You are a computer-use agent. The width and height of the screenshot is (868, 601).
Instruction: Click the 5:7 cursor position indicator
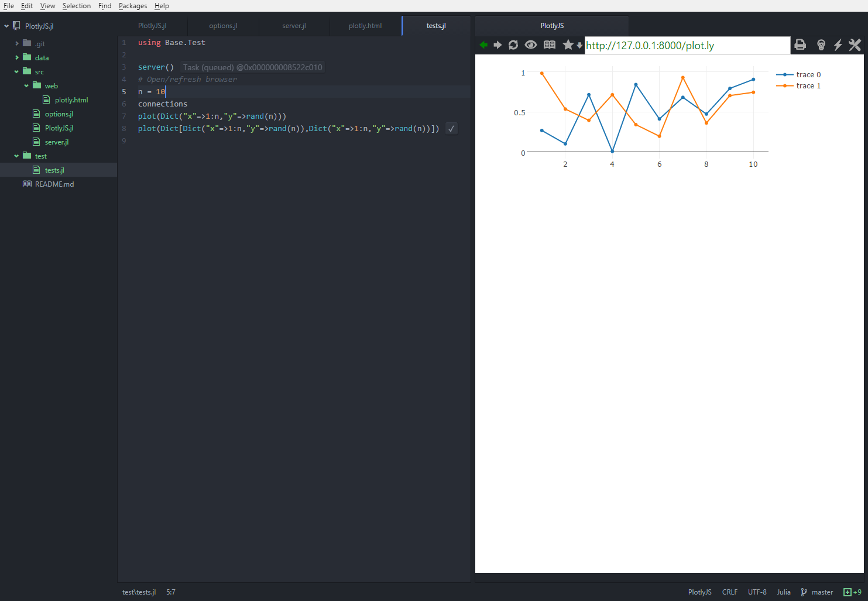[x=171, y=592]
